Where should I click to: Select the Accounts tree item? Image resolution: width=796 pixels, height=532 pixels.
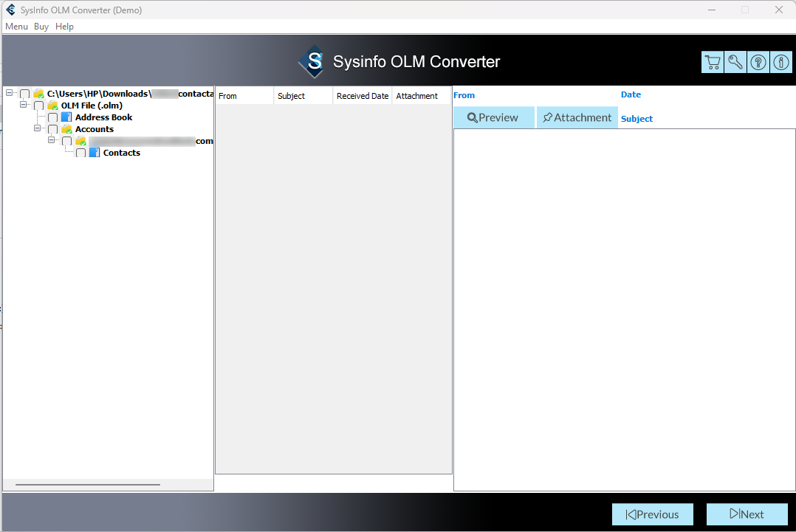coord(95,129)
